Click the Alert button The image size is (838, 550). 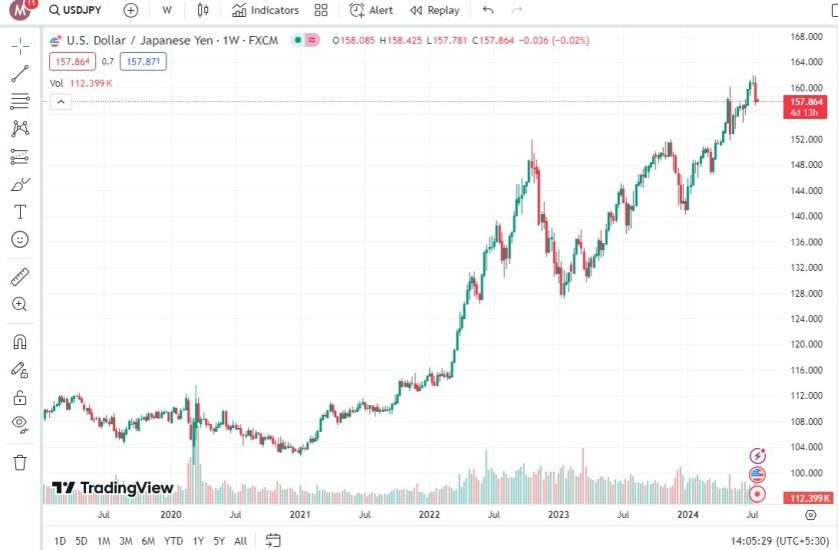point(371,10)
